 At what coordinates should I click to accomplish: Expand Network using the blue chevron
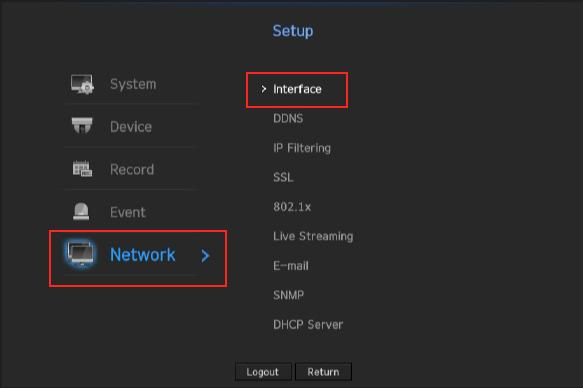(x=205, y=256)
